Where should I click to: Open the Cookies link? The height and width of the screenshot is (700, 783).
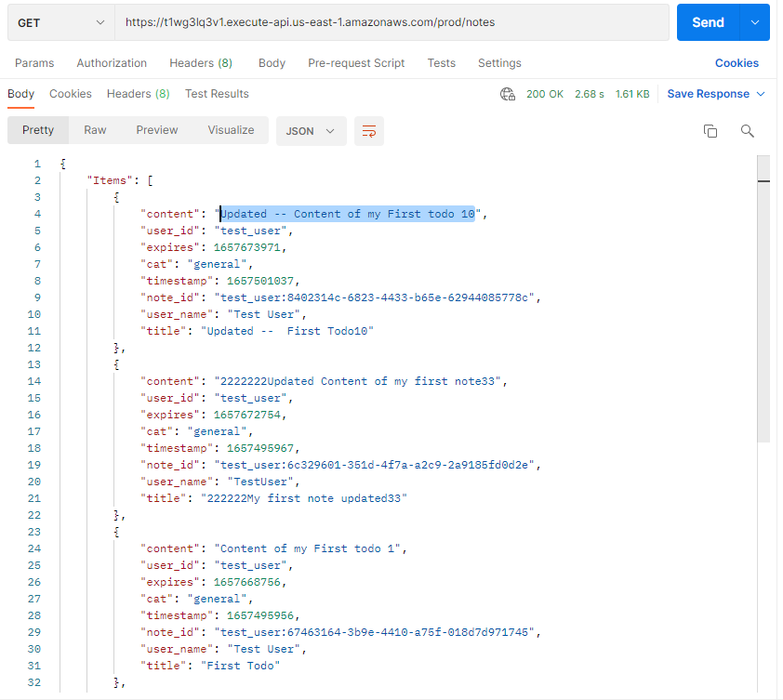(x=737, y=63)
